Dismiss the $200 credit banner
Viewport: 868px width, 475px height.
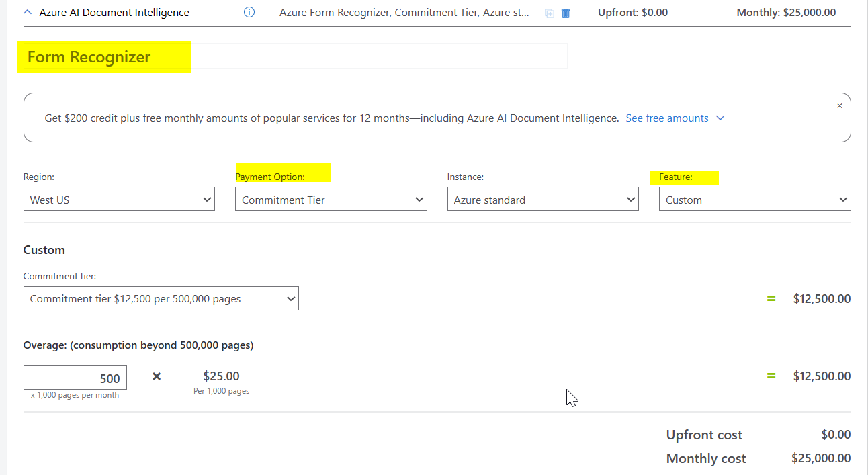pyautogui.click(x=839, y=106)
